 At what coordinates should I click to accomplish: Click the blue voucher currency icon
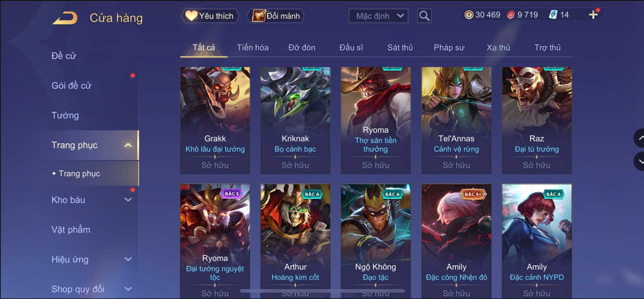point(553,15)
